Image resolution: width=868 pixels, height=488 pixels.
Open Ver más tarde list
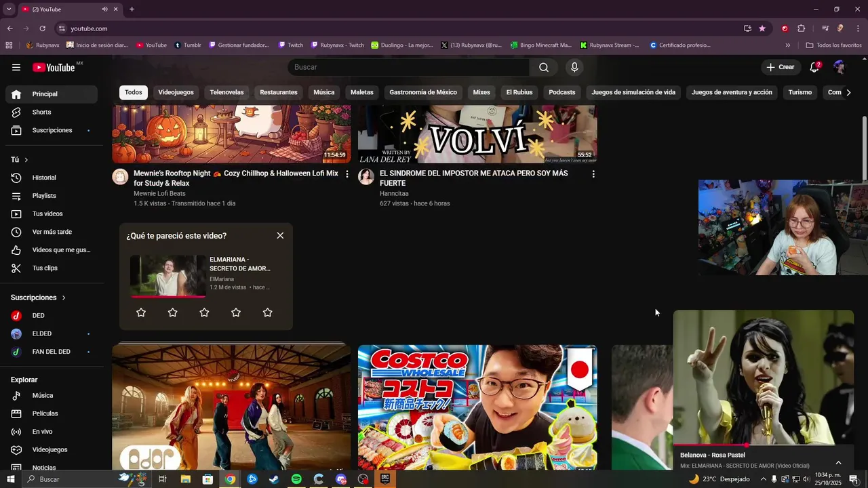click(x=52, y=232)
